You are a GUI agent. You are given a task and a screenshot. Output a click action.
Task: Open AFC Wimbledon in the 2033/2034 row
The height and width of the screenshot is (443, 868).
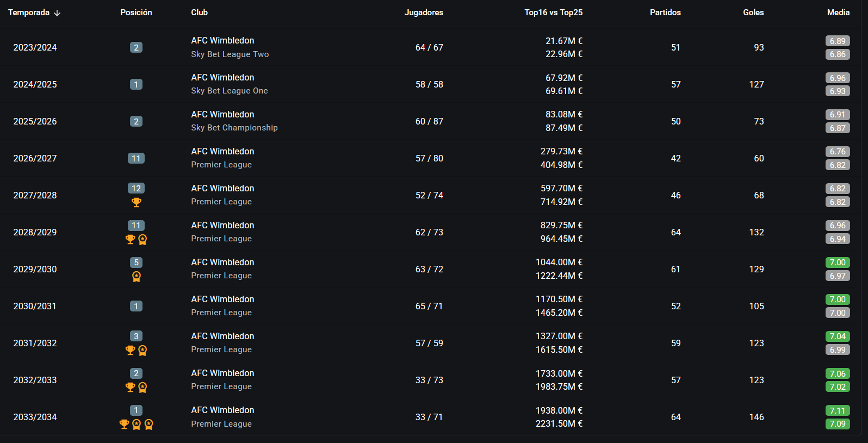(222, 410)
